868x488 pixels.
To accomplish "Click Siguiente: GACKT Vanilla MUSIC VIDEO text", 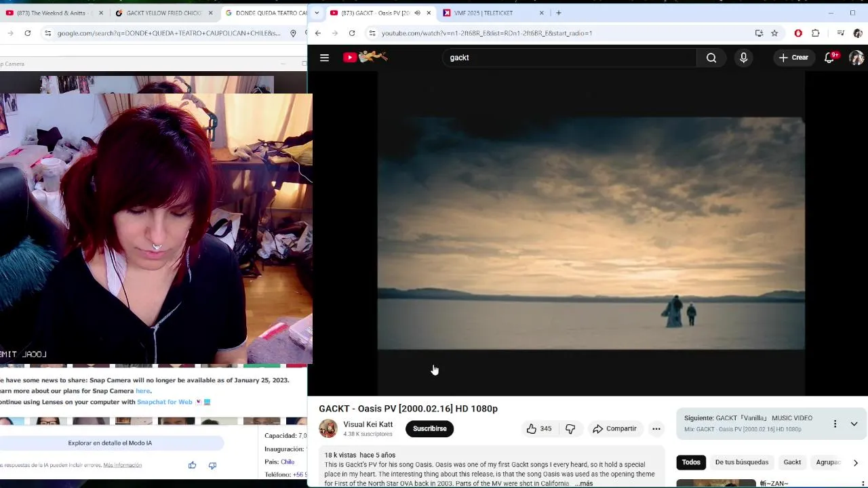I will (748, 418).
